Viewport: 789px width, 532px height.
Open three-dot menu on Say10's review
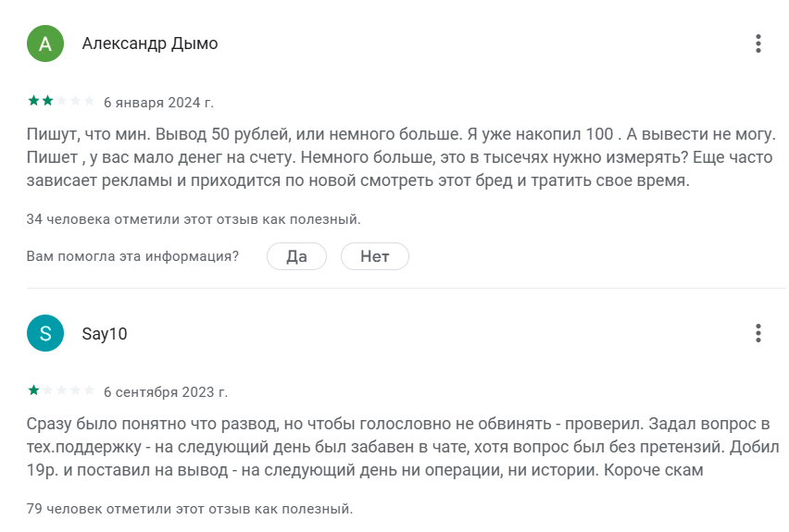tap(758, 333)
